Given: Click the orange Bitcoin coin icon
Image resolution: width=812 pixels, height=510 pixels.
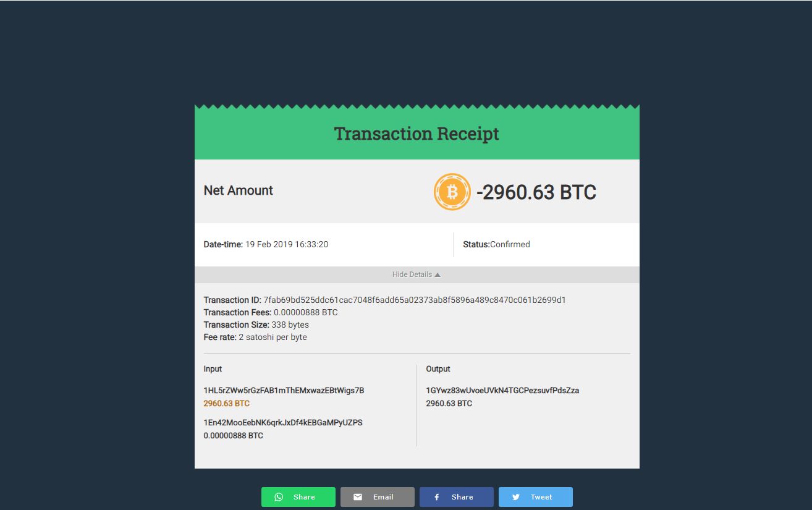Looking at the screenshot, I should tap(452, 192).
